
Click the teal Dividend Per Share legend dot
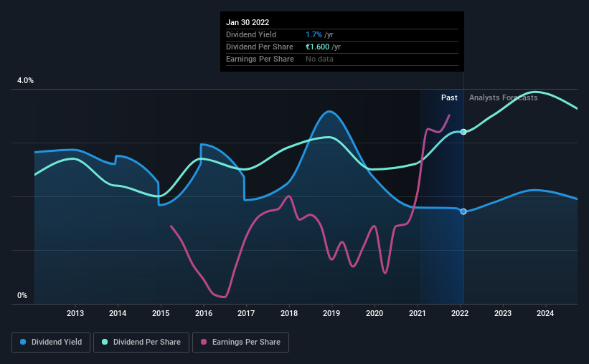coord(105,342)
